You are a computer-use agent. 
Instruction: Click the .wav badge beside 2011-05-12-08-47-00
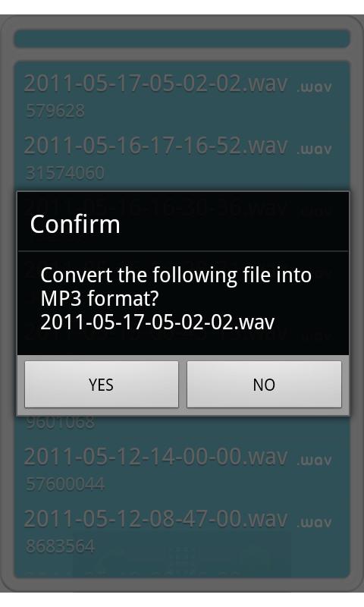click(314, 523)
